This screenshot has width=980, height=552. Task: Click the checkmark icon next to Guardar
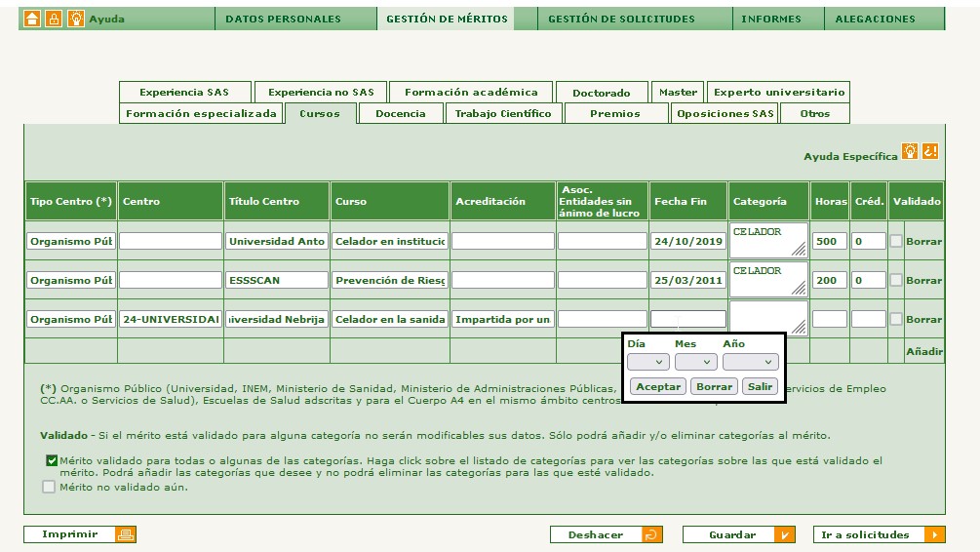tap(784, 535)
